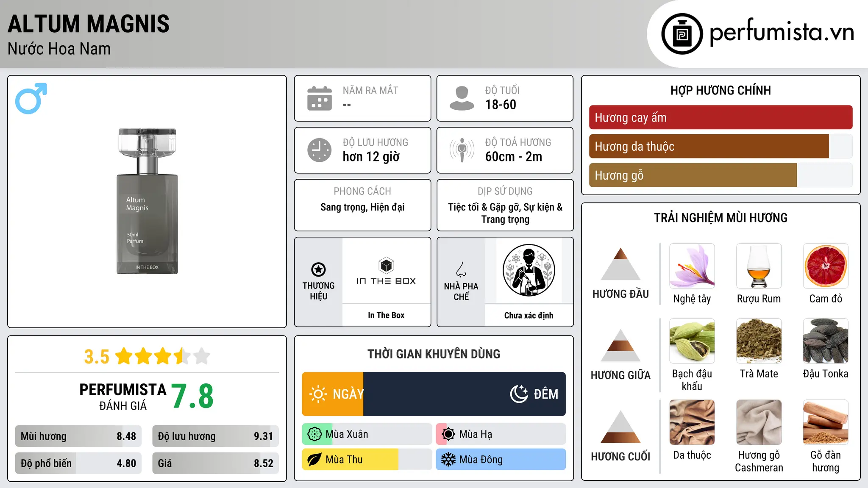Click the calendar icon beside Năm ra mắt
868x488 pixels.
(x=320, y=98)
